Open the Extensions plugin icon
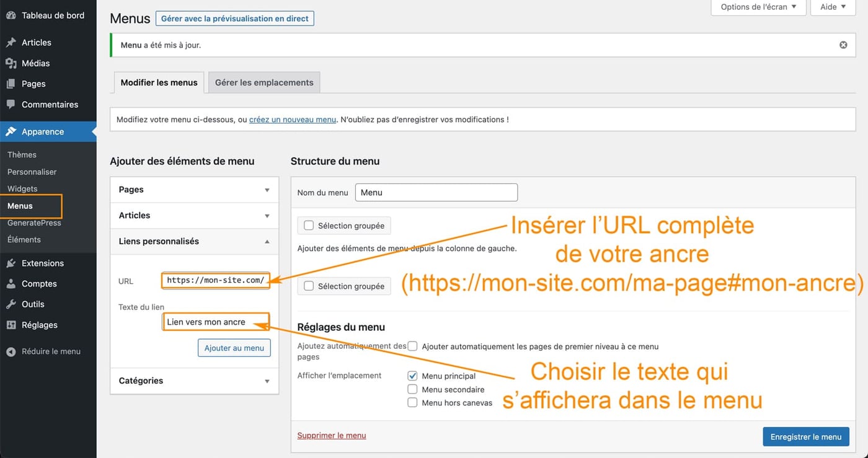Image resolution: width=868 pixels, height=458 pixels. (x=11, y=263)
